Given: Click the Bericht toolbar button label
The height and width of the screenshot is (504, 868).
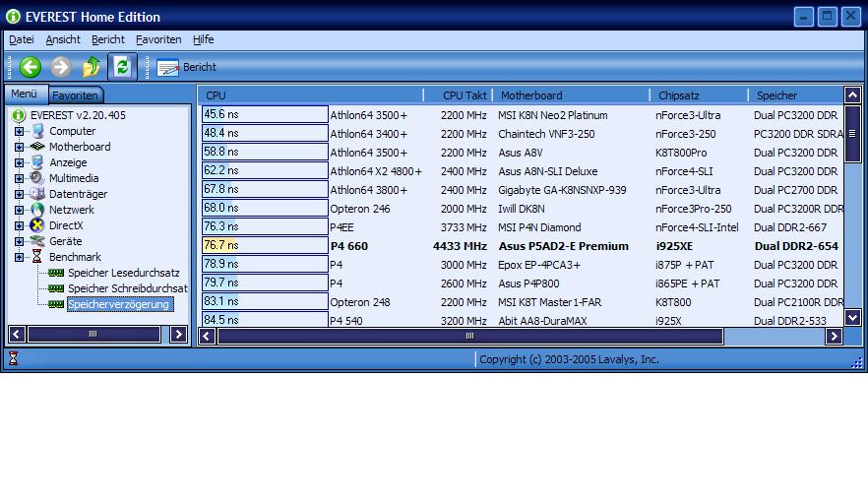Looking at the screenshot, I should 200,67.
